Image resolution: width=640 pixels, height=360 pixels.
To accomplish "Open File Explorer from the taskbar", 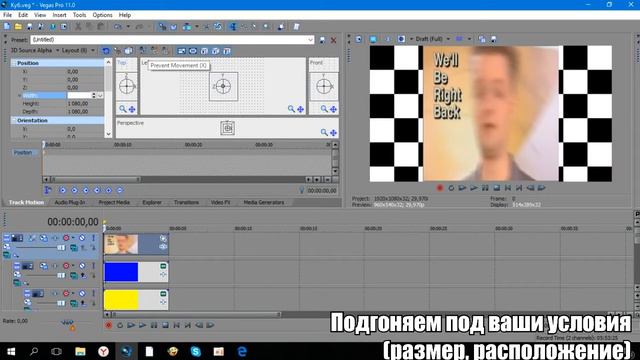I will (x=80, y=351).
